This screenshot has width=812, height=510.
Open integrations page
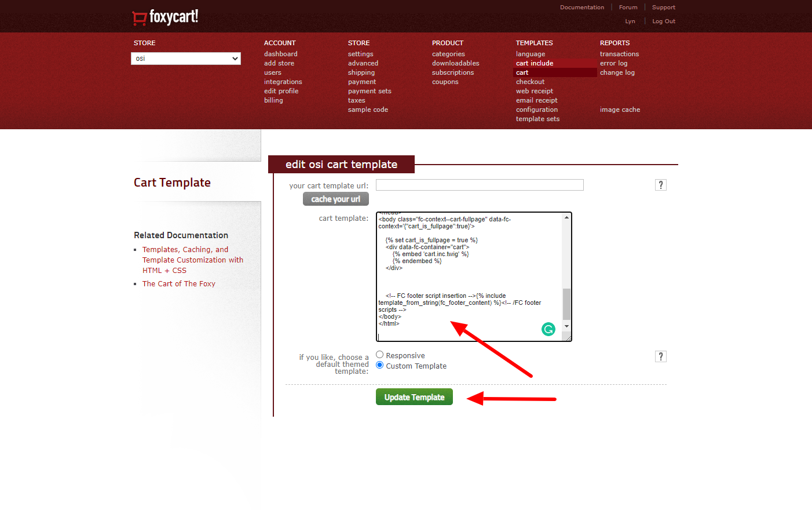click(283, 82)
